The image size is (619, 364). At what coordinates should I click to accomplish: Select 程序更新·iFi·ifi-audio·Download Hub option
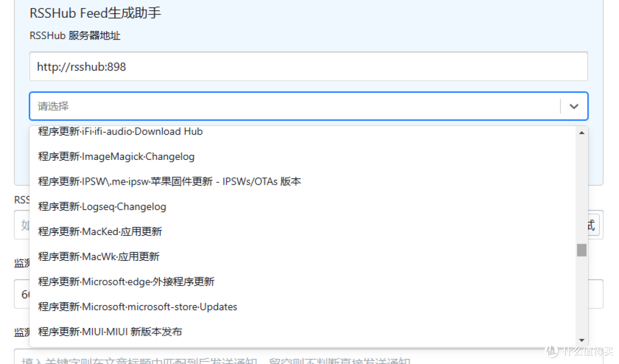pos(303,132)
